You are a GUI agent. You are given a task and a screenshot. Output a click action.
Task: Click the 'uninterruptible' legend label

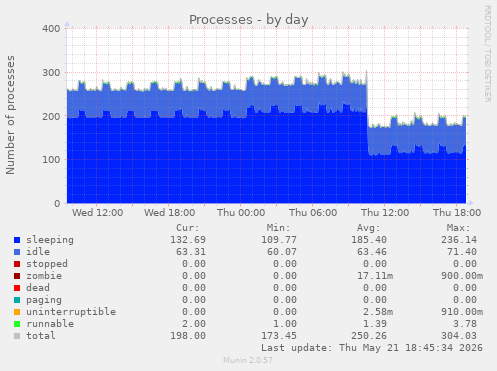(x=71, y=312)
